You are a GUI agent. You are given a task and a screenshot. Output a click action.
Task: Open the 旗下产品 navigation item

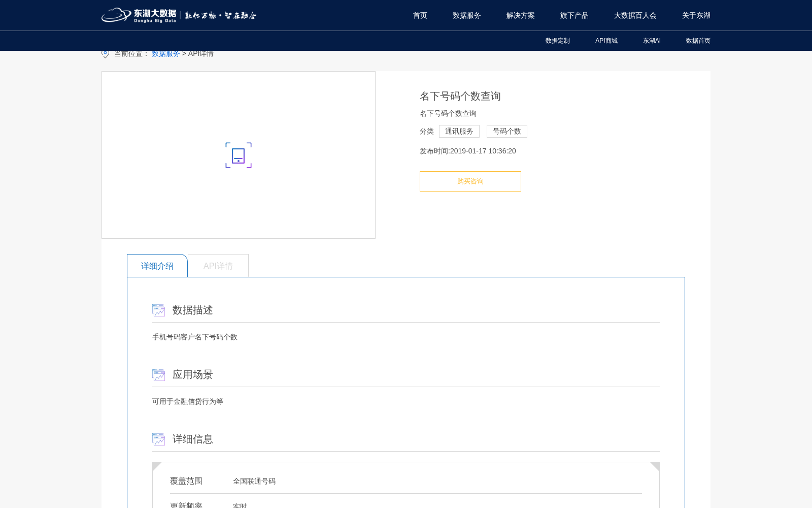pos(574,15)
